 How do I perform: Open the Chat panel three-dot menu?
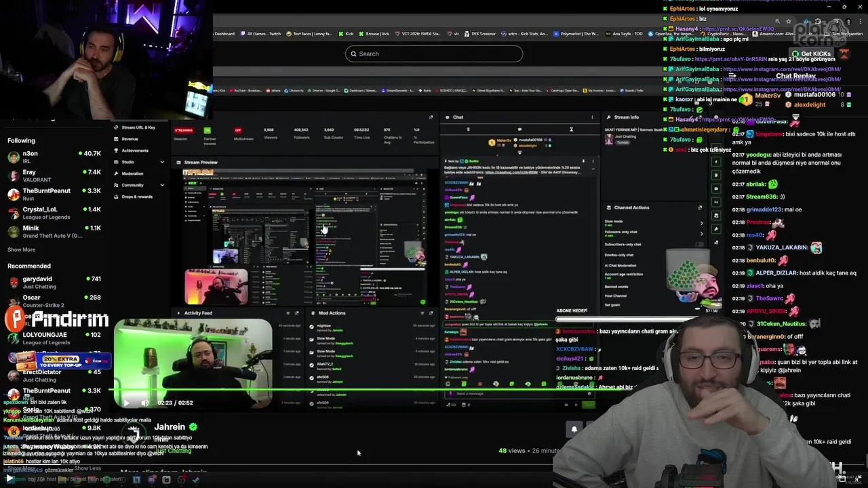592,117
